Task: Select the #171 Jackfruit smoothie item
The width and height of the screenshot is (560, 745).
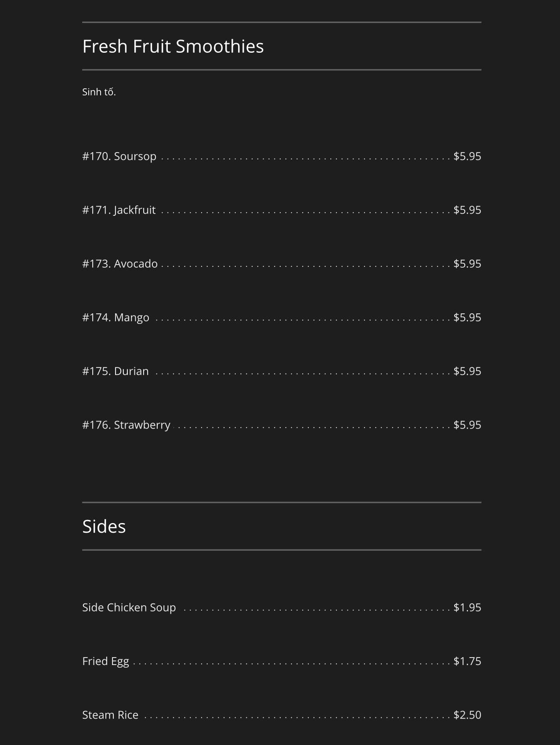Action: pyautogui.click(x=119, y=210)
